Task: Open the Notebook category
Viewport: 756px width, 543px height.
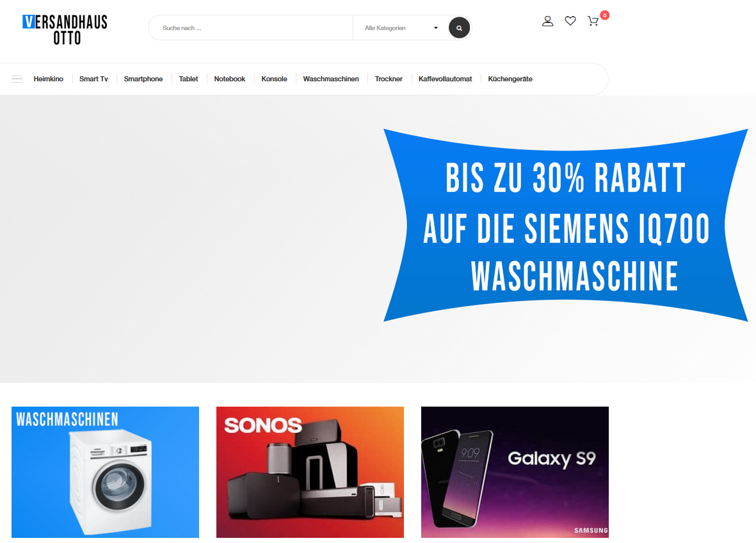Action: [230, 79]
